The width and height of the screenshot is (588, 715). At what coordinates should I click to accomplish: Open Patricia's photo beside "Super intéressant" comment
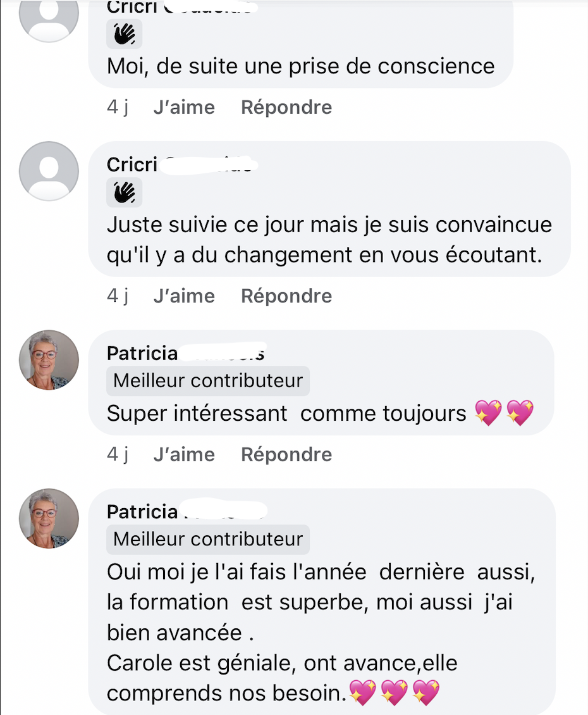click(x=49, y=359)
